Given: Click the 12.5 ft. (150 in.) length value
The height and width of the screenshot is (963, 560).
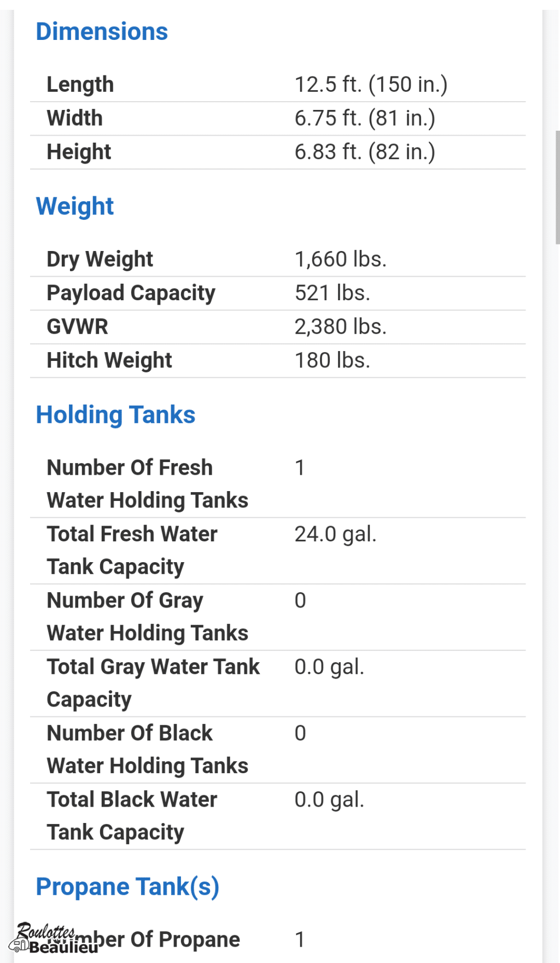Looking at the screenshot, I should coord(371,85).
